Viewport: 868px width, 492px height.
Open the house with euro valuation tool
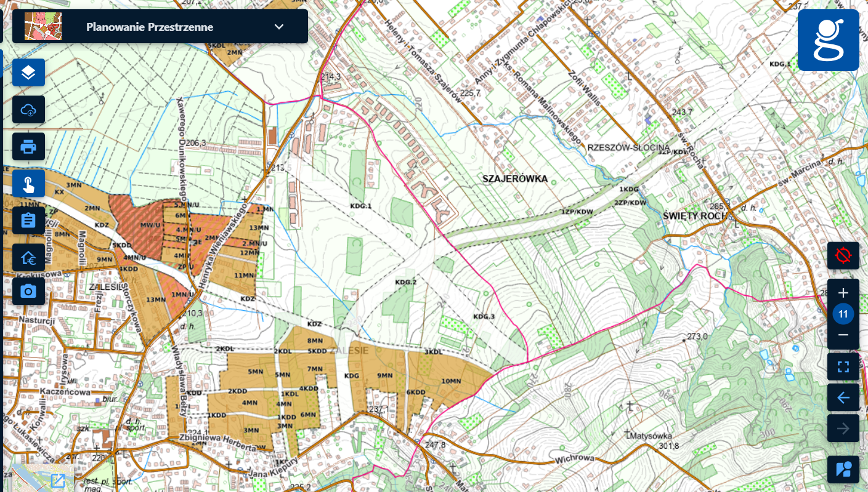tap(28, 258)
